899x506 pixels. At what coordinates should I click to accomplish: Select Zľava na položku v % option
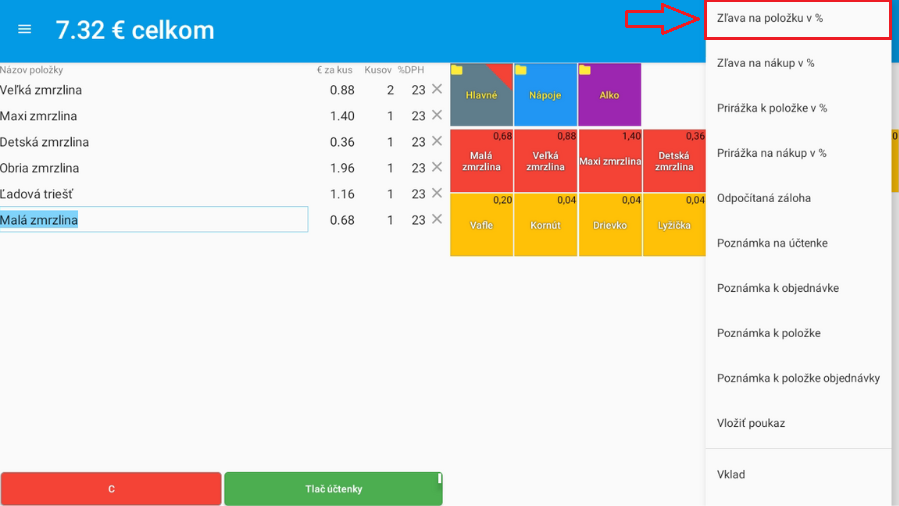click(x=797, y=19)
